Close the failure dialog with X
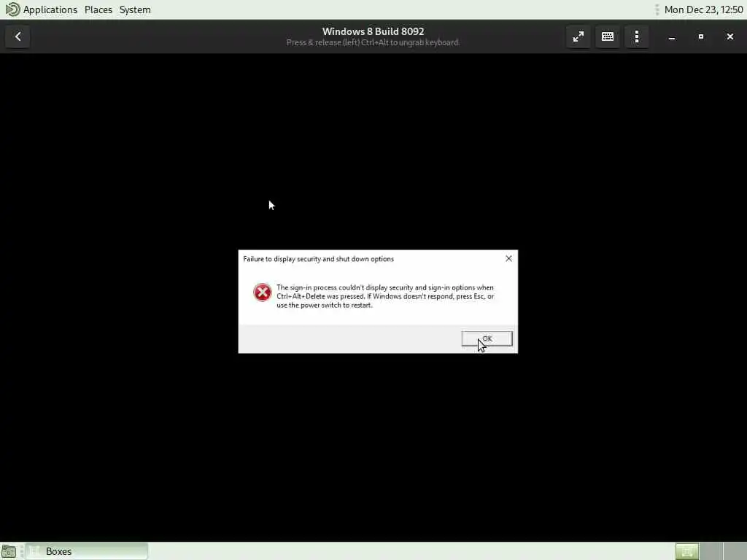Image resolution: width=747 pixels, height=560 pixels. (x=508, y=259)
